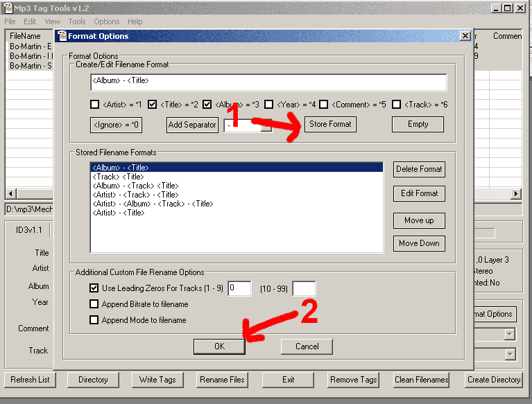The width and height of the screenshot is (532, 404).
Task: Click scroll right arrow in file list
Action: [516, 194]
